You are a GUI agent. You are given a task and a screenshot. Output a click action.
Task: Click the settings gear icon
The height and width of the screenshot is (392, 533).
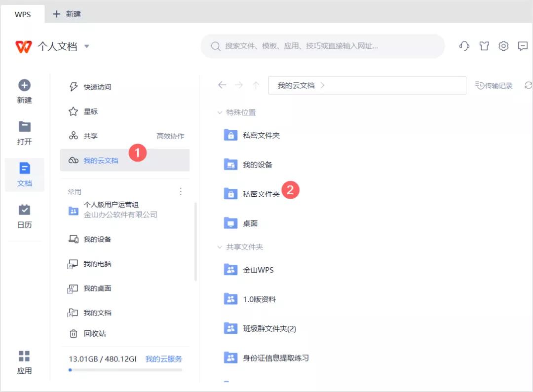[x=503, y=46]
